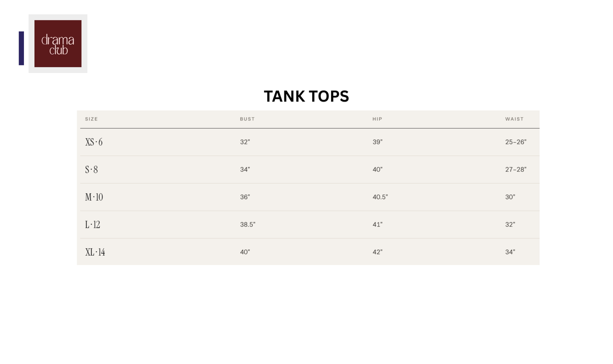Click the dark purple bar beside logo

[21, 48]
